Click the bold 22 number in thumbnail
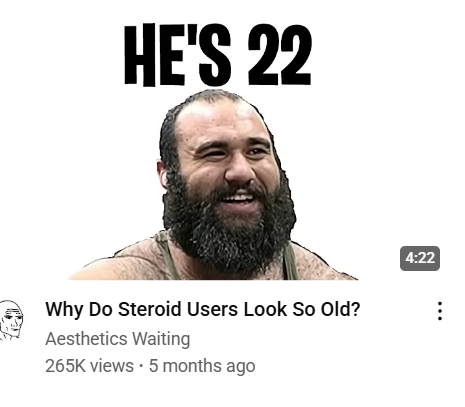 280,54
